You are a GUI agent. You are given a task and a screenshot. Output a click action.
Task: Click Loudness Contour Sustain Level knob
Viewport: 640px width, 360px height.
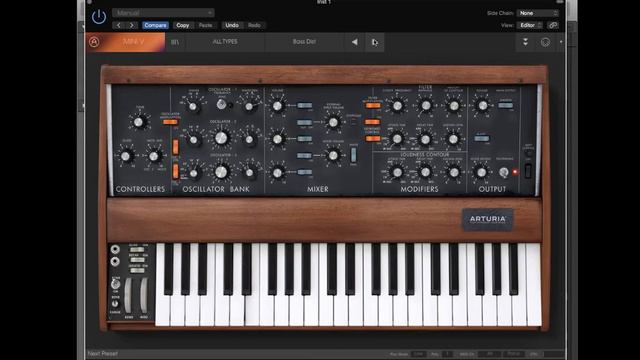click(453, 172)
